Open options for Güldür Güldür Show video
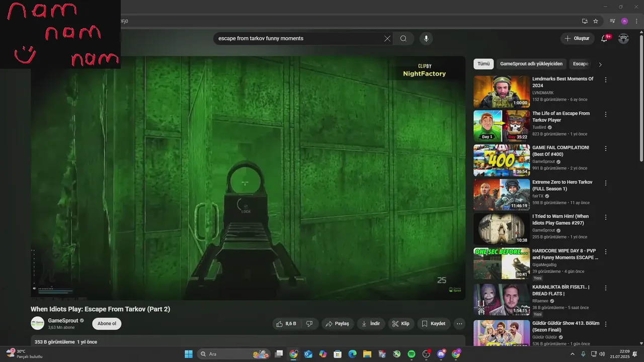This screenshot has height=362, width=644. (x=606, y=324)
